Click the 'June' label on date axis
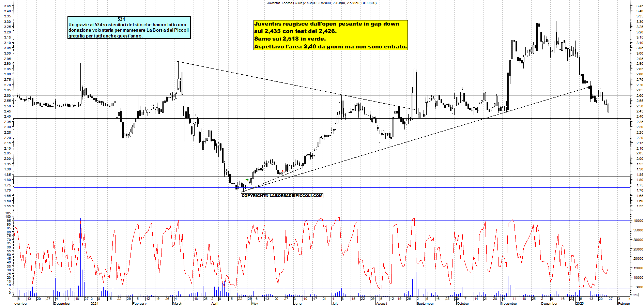This screenshot has height=305, width=644. [297, 303]
